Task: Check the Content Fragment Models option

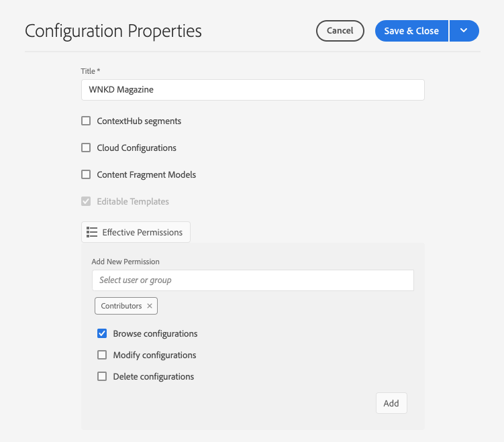Action: pyautogui.click(x=86, y=175)
